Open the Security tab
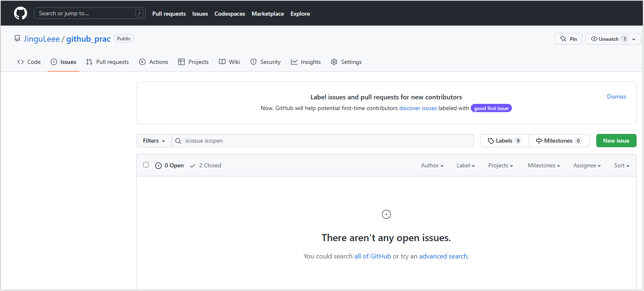 point(265,62)
